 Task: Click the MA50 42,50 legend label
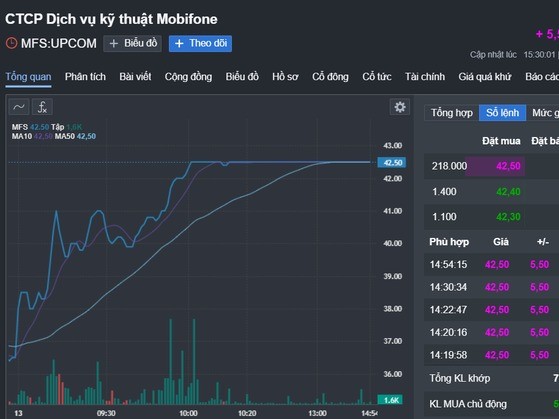(x=75, y=136)
